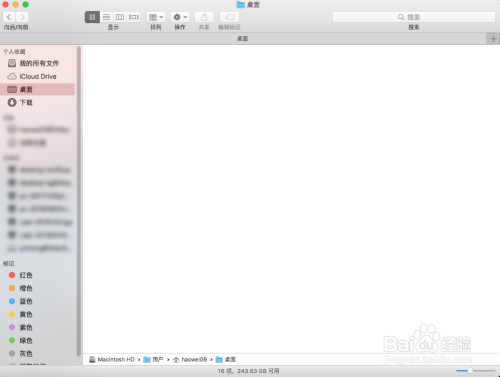
Task: Filter by 绿色 green tag
Action: (37, 340)
